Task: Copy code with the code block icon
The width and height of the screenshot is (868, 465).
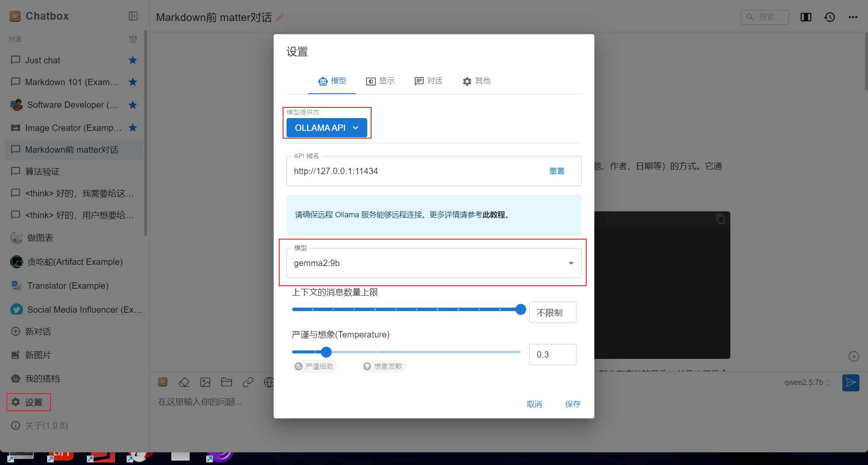Action: pyautogui.click(x=720, y=219)
